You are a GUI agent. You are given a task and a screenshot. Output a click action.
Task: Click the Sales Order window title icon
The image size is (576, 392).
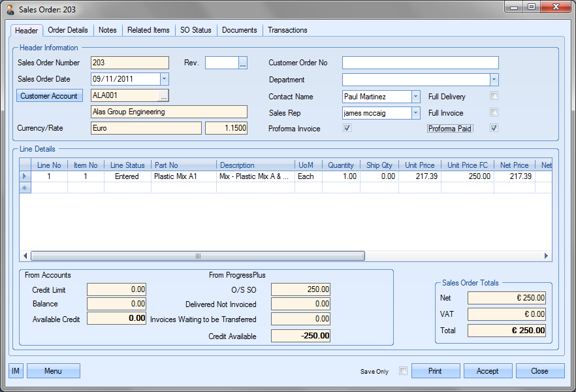[10, 9]
